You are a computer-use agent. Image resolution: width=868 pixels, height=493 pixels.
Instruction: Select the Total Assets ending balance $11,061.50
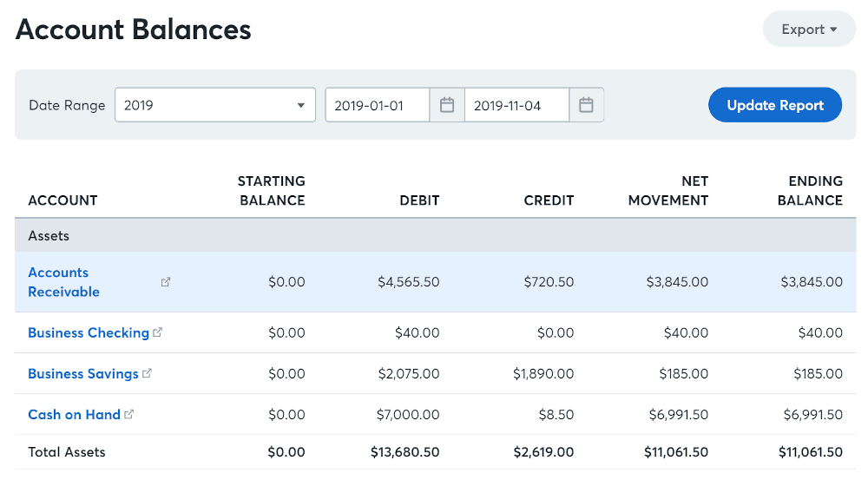click(x=811, y=452)
